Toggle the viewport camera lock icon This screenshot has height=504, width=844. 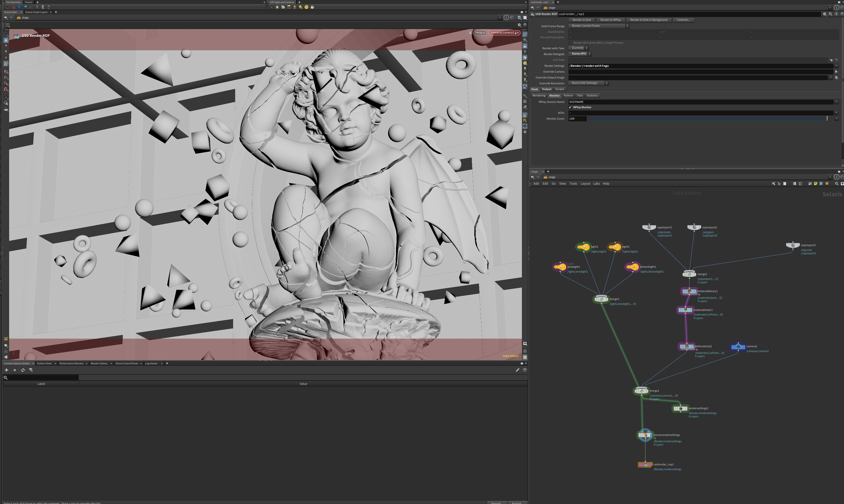pos(470,33)
